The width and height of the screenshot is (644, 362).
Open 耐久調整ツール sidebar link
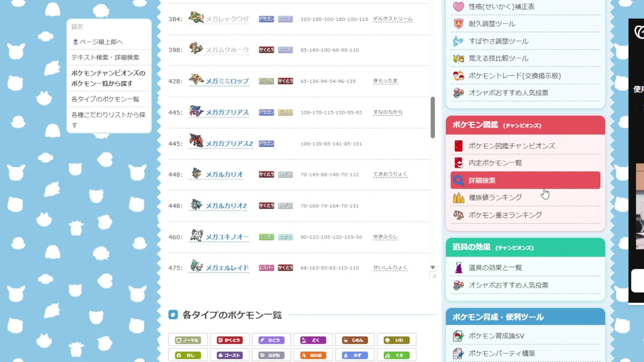492,24
